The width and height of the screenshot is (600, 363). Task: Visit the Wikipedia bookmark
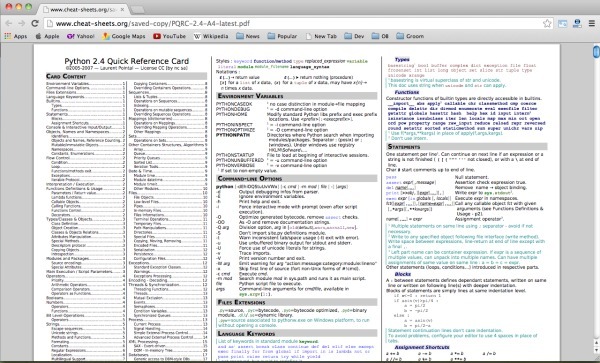tap(211, 36)
